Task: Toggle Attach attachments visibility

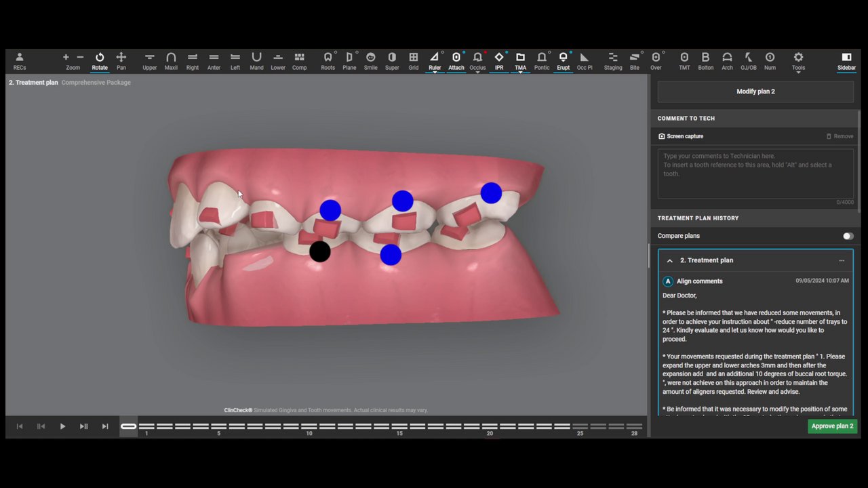Action: click(x=456, y=61)
